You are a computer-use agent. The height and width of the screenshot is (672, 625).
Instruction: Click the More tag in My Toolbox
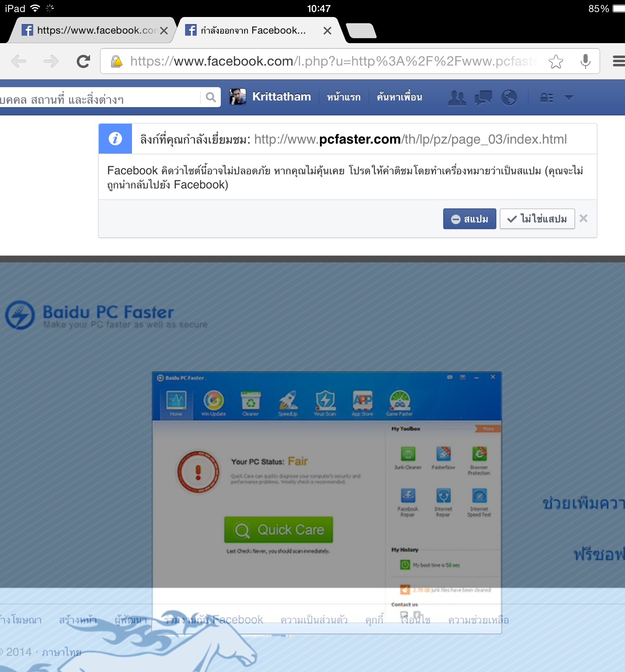(488, 429)
